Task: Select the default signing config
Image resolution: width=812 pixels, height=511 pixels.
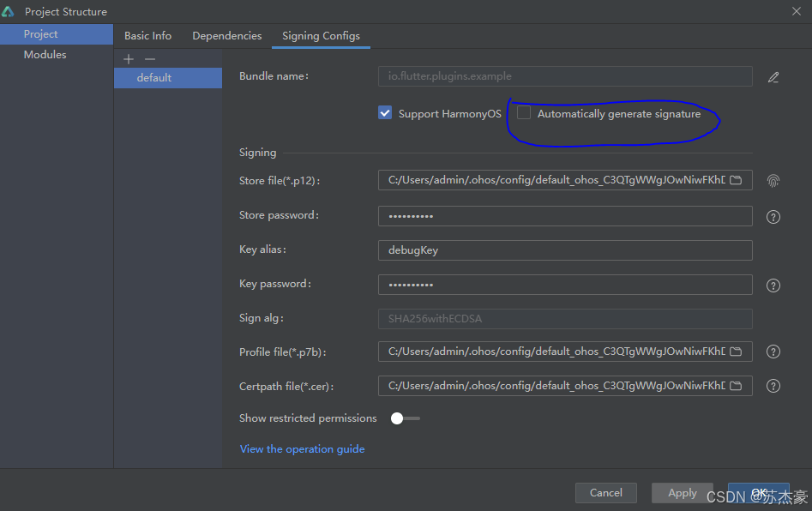Action: (154, 77)
